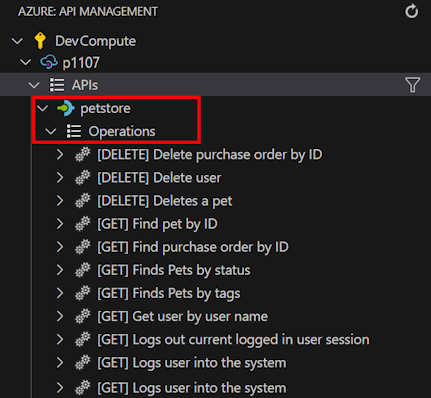Viewport: 431px width, 398px height.
Task: Click gear icon of Finds Pets by tags
Action: (83, 293)
